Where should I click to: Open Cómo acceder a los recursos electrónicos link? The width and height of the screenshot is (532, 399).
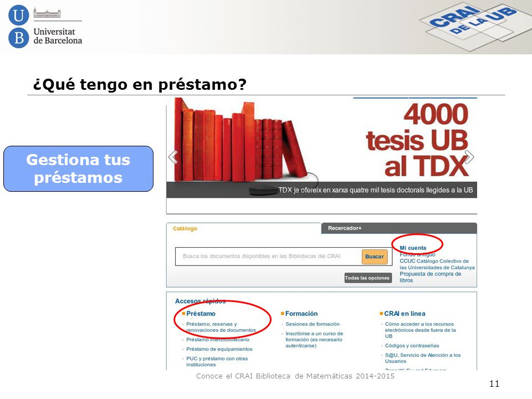pyautogui.click(x=421, y=330)
